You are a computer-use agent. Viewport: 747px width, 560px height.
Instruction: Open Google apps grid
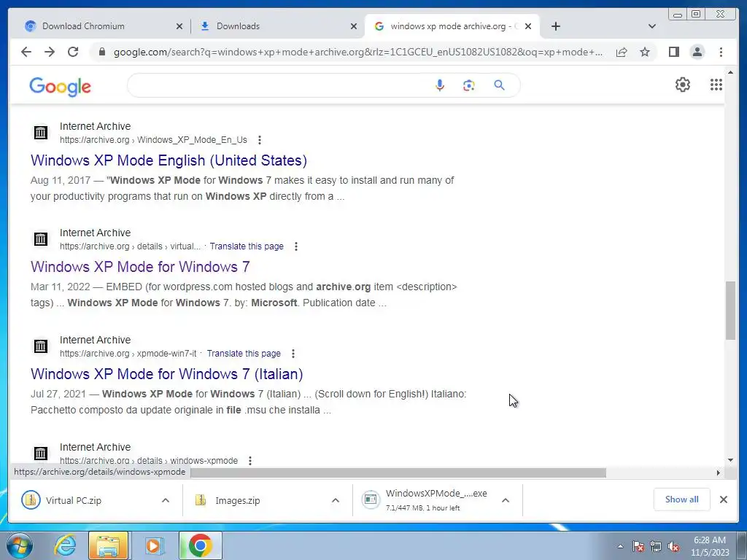(x=716, y=85)
